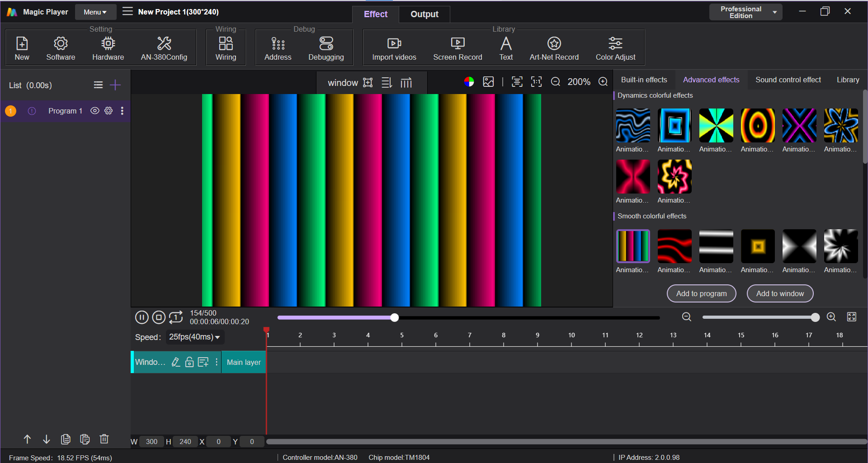Copy program with copy icon
Viewport: 868px width, 463px height.
pos(66,439)
